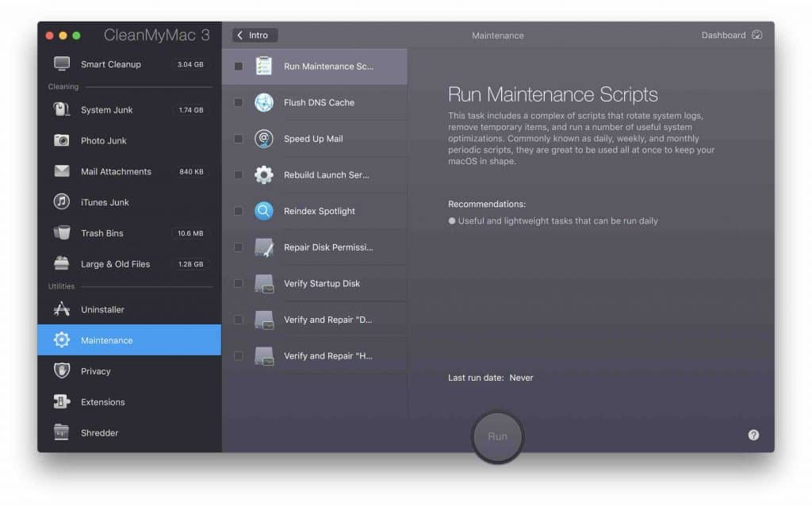Open the Smart Cleanup section
This screenshot has height=506, width=812.
pyautogui.click(x=129, y=64)
